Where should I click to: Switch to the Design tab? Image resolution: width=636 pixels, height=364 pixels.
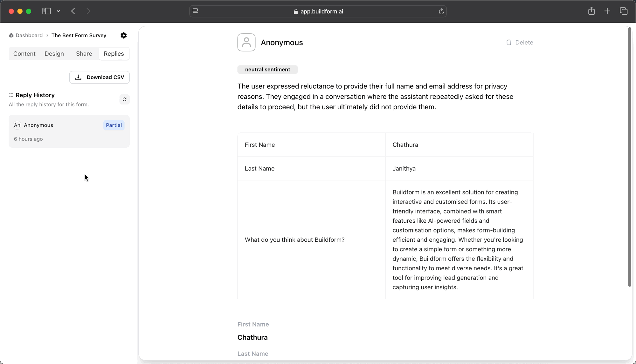pyautogui.click(x=54, y=54)
